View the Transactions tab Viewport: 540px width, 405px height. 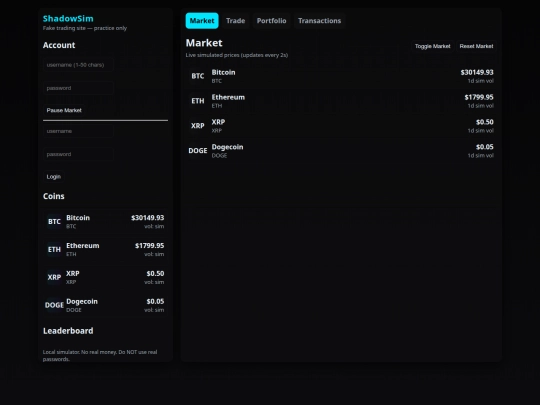click(x=319, y=21)
